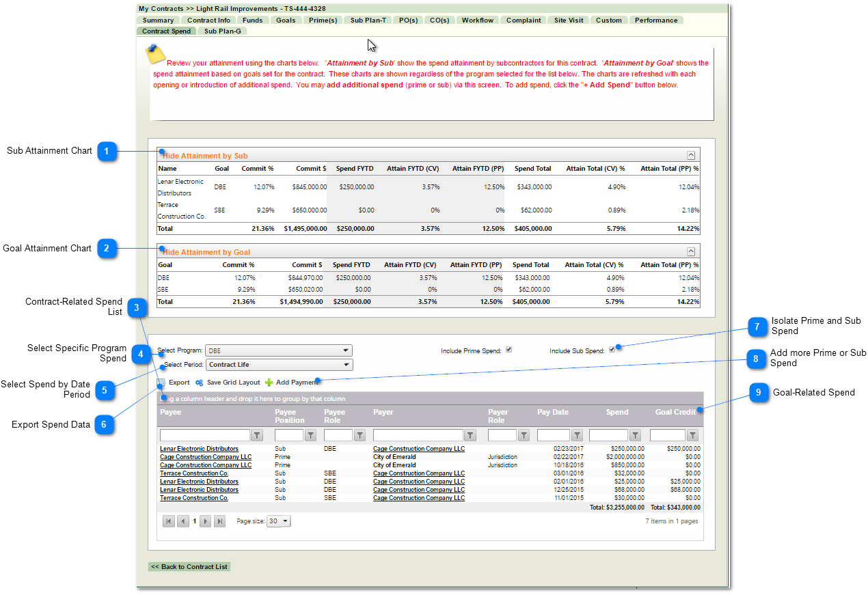Click Back to Contract List button
Image resolution: width=868 pixels, height=595 pixels.
[x=189, y=567]
